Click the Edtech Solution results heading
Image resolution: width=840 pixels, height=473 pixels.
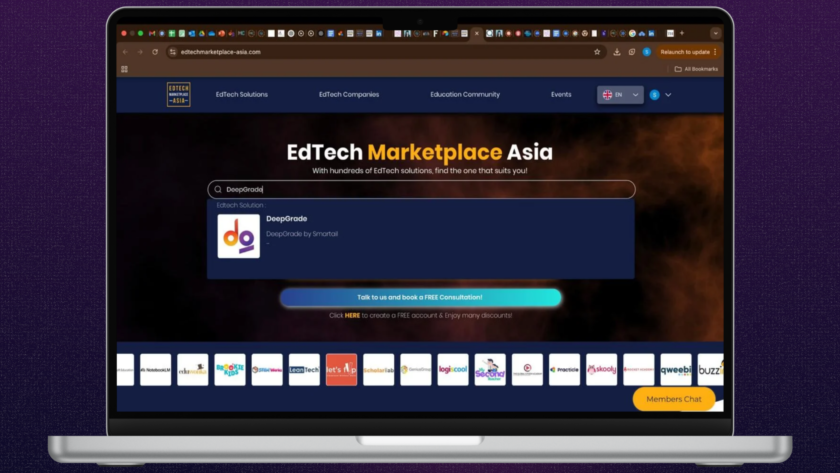point(241,205)
